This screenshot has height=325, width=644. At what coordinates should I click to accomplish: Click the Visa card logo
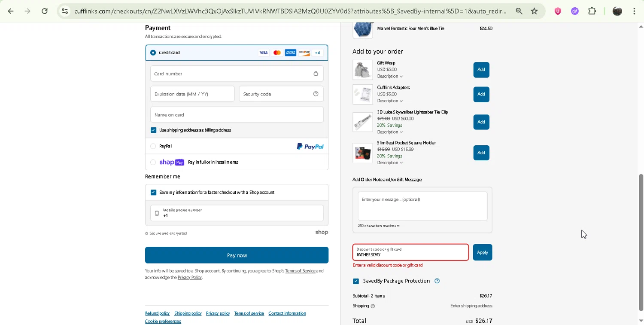(x=264, y=53)
